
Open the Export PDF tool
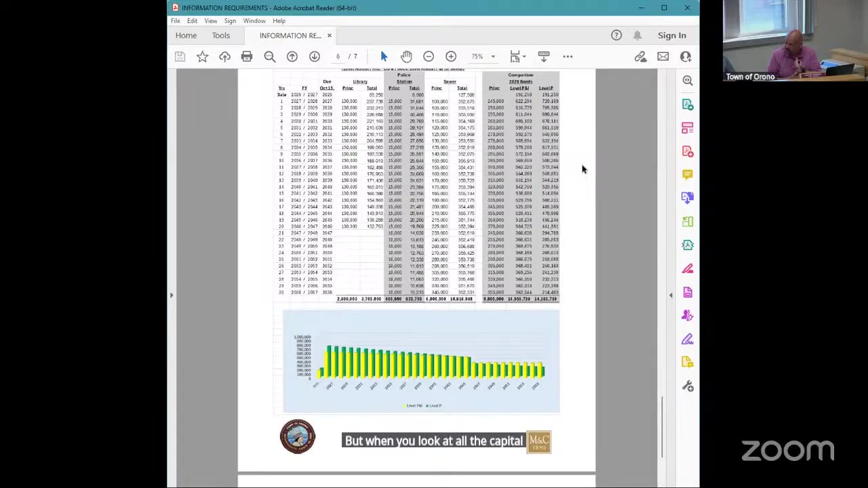coord(688,104)
